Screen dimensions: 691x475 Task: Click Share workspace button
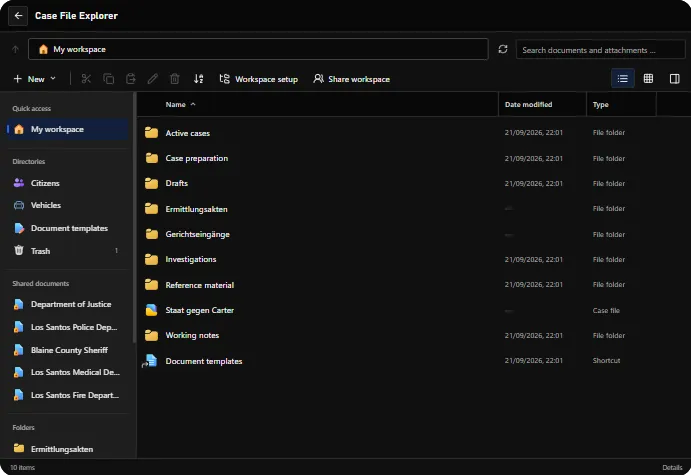tap(352, 79)
